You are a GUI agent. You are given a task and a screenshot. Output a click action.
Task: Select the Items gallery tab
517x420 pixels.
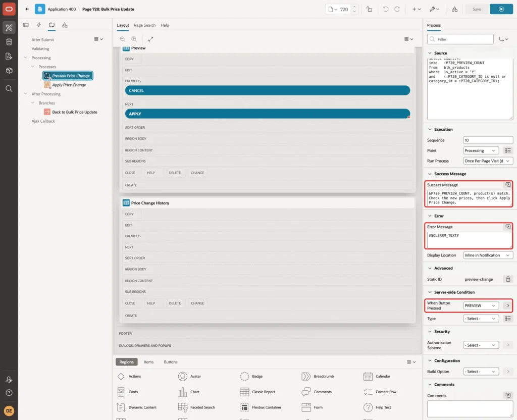148,362
